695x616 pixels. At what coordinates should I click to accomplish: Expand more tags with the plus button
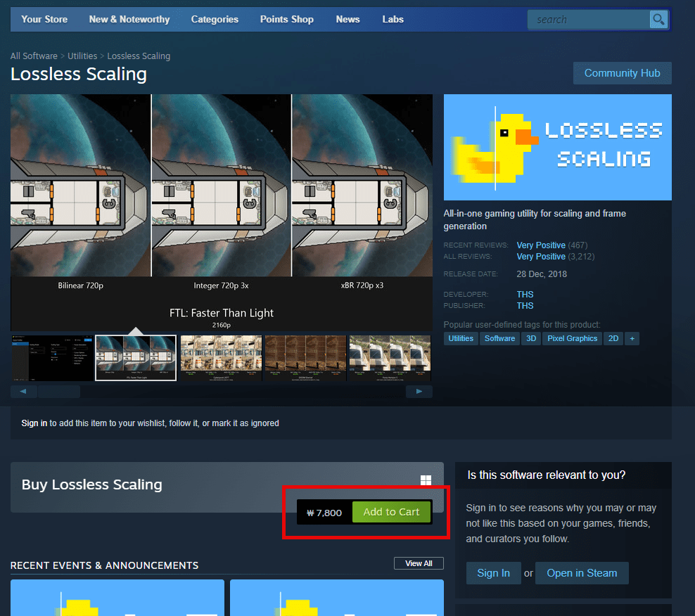[631, 338]
